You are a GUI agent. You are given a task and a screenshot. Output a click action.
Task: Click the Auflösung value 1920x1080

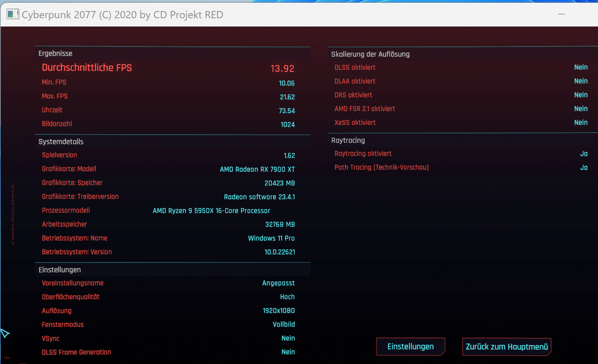coord(279,311)
